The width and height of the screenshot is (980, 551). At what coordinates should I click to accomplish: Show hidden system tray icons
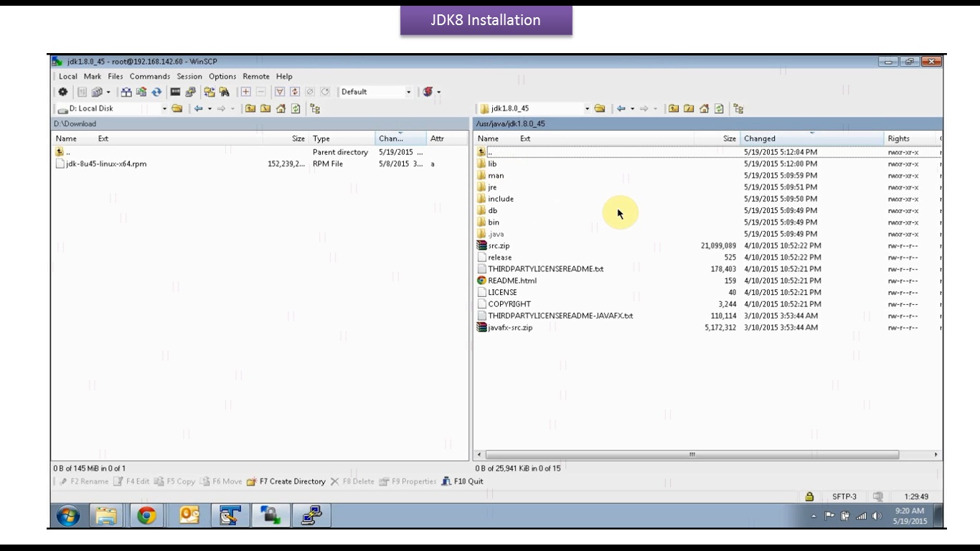[814, 516]
